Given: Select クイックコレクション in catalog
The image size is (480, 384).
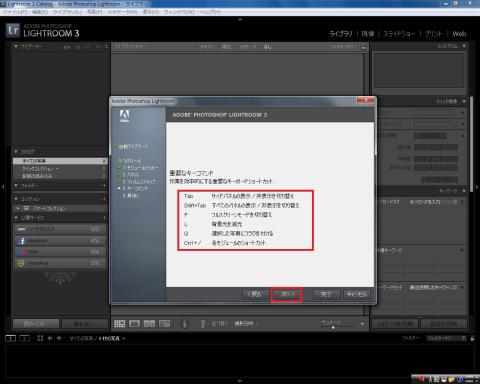Looking at the screenshot, I should (x=60, y=169).
